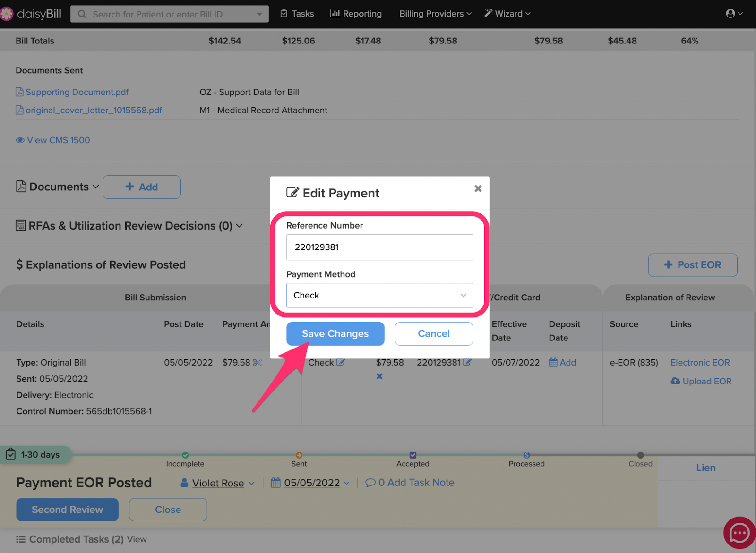Click the scissors icon beside $79.58 payment
The image size is (756, 553).
pyautogui.click(x=257, y=363)
